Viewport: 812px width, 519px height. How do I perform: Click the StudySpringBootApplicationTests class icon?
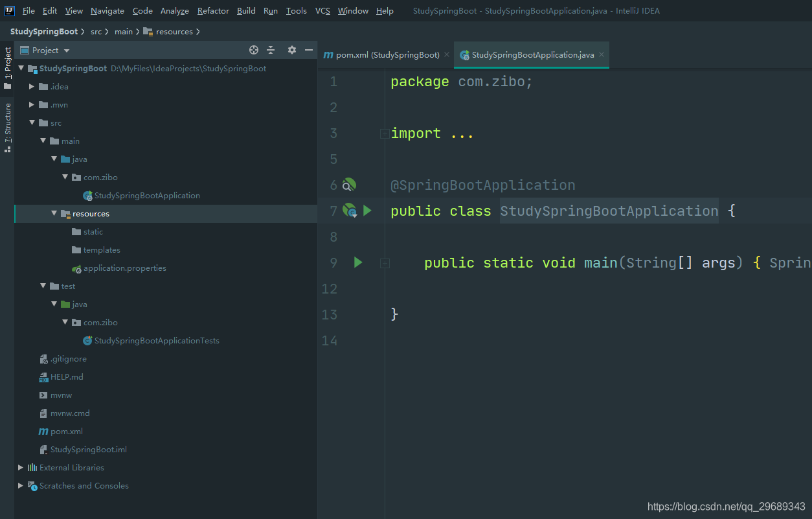[87, 340]
